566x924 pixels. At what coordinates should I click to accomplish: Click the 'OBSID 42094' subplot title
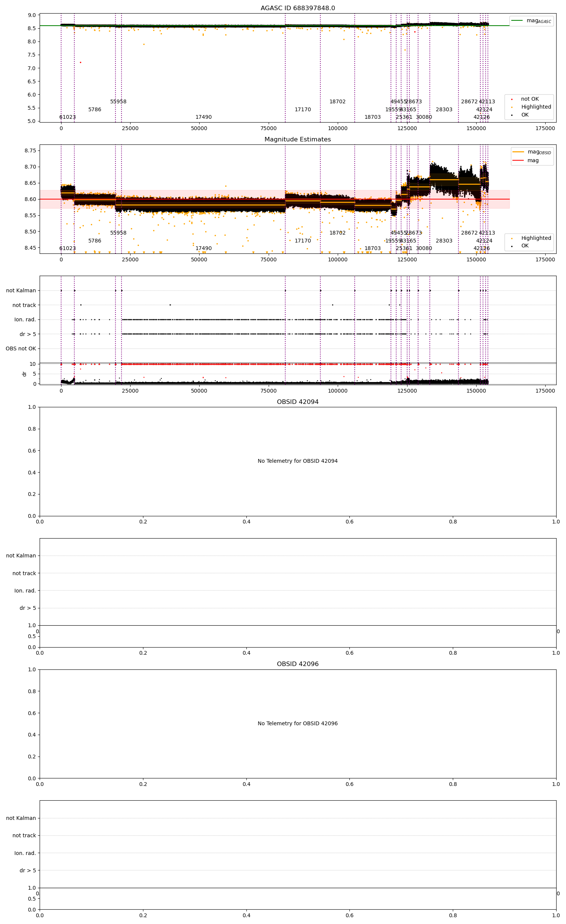298,402
